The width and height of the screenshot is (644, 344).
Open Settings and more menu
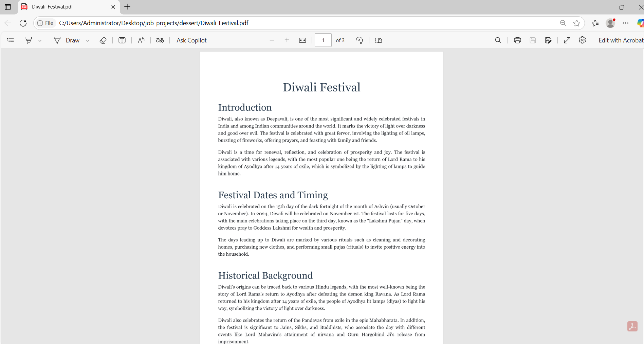[x=626, y=23]
